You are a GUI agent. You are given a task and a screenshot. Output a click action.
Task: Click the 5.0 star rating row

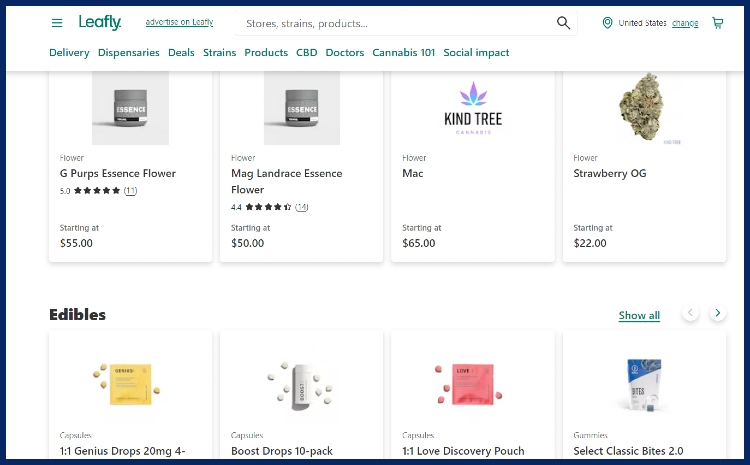click(x=98, y=191)
